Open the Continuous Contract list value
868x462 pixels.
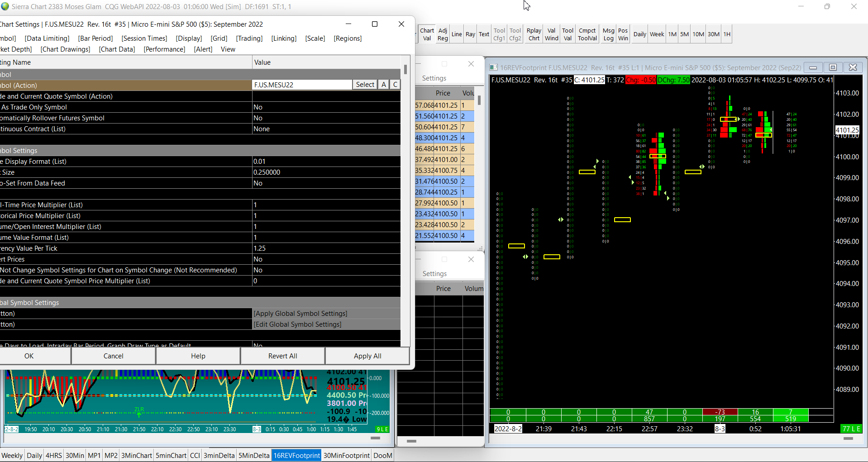coord(326,129)
